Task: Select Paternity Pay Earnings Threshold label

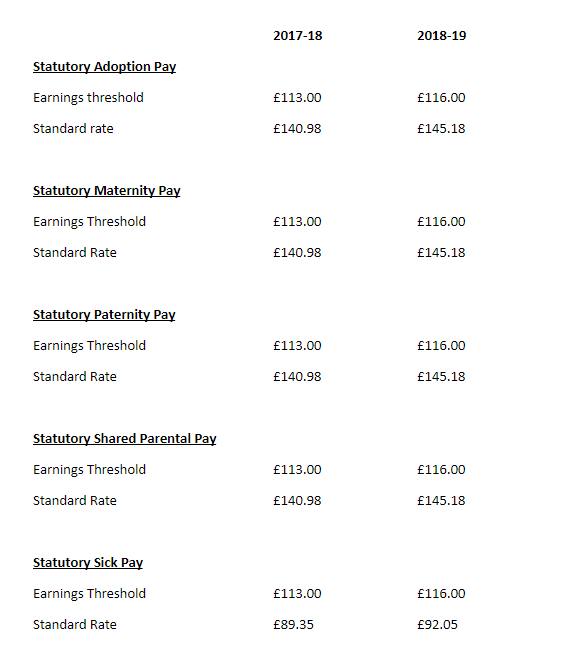Action: point(89,346)
